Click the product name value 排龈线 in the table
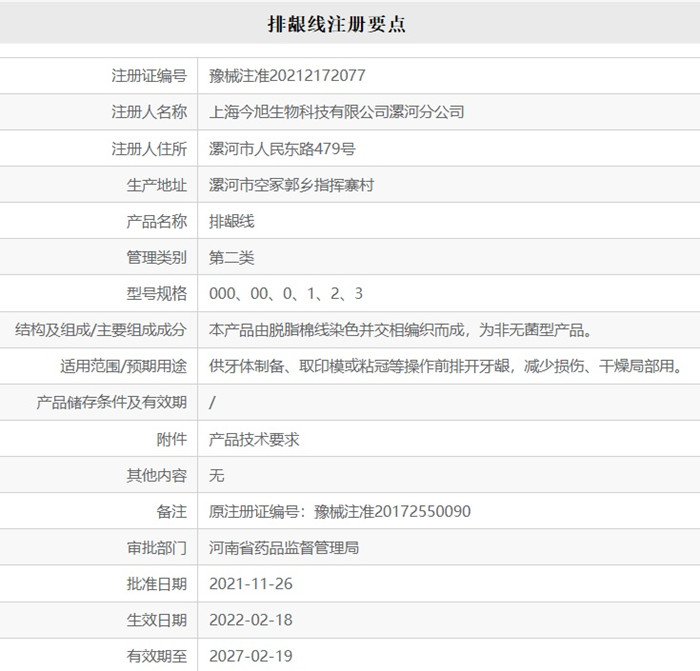Viewport: 700px width, 671px height. point(232,221)
